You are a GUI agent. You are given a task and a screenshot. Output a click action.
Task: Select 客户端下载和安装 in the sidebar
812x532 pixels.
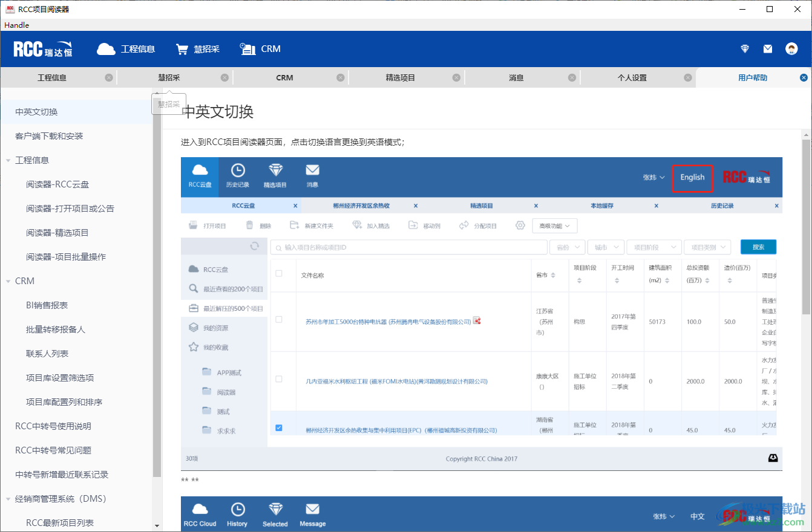(50, 135)
